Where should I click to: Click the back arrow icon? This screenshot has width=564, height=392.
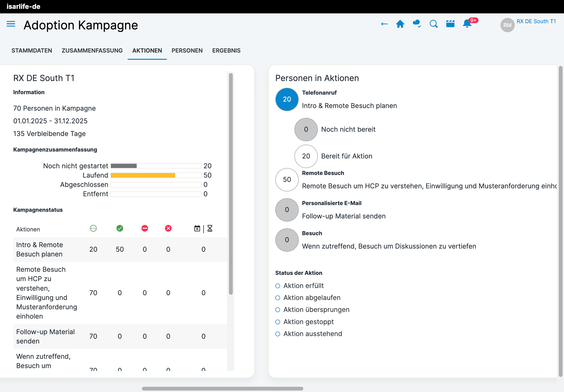coord(384,24)
